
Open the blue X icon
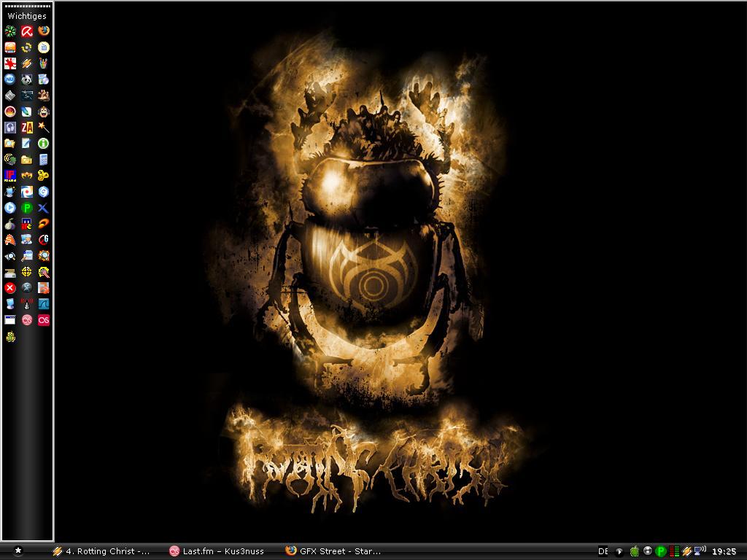click(x=43, y=208)
